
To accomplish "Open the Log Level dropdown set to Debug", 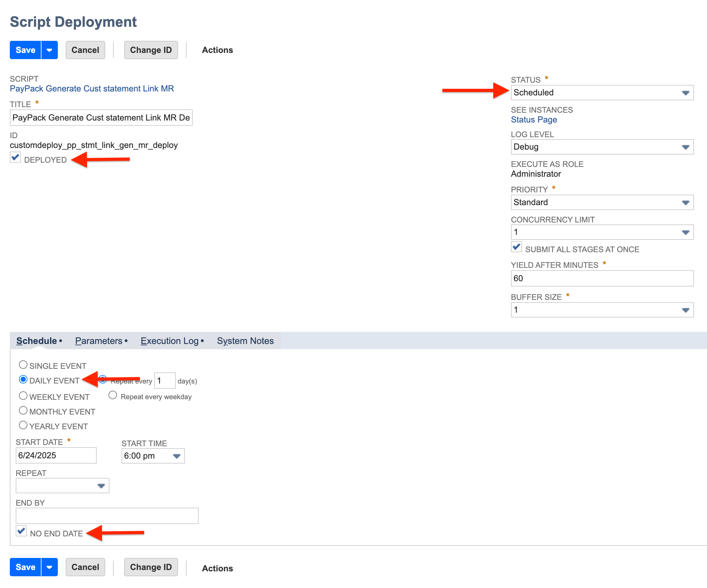I will 686,147.
